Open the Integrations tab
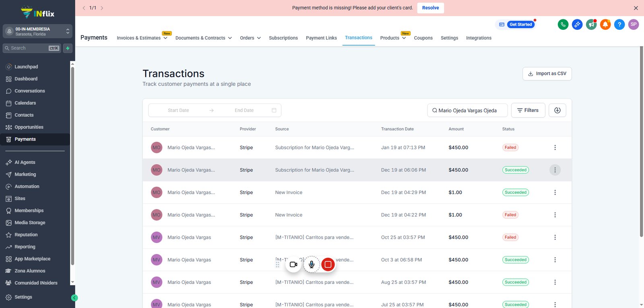Screen dimensions: 644x308 (x=479, y=38)
